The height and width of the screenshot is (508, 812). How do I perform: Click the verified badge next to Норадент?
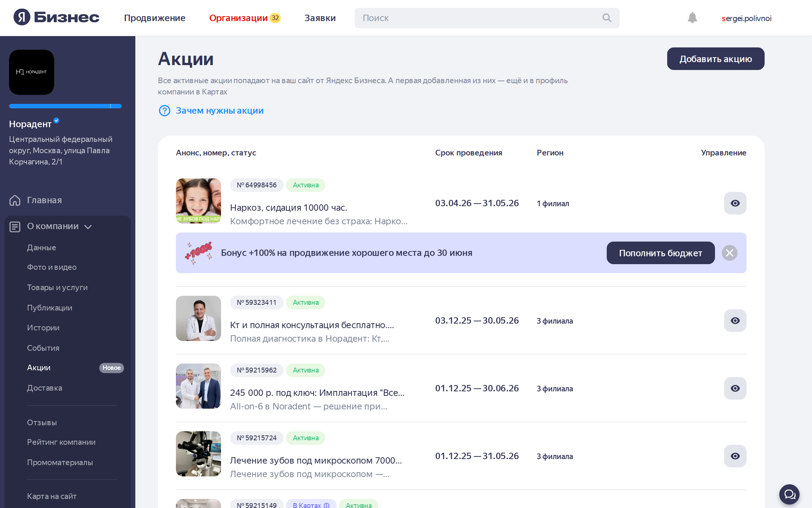(56, 120)
